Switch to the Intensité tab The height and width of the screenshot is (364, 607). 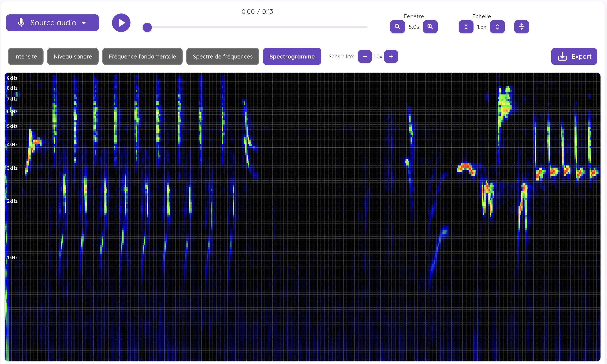26,56
